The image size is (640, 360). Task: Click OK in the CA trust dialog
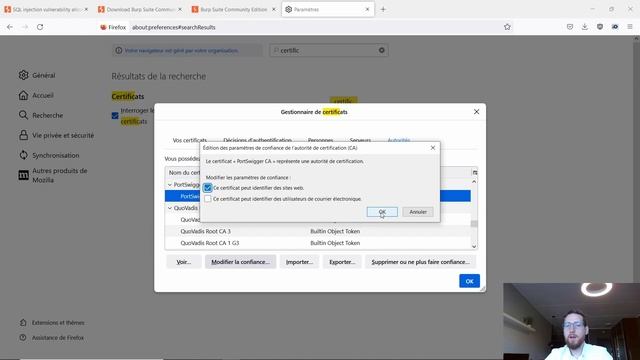tap(382, 212)
